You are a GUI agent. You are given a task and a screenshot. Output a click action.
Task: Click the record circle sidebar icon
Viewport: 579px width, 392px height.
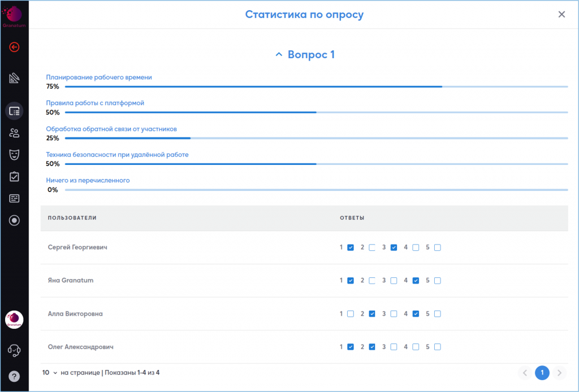tap(14, 220)
